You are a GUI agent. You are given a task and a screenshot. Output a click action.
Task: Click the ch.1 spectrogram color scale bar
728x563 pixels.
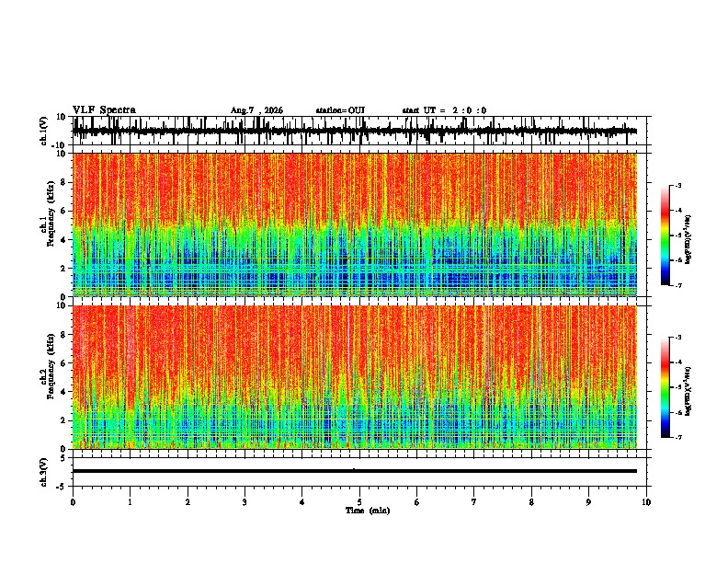pyautogui.click(x=665, y=236)
